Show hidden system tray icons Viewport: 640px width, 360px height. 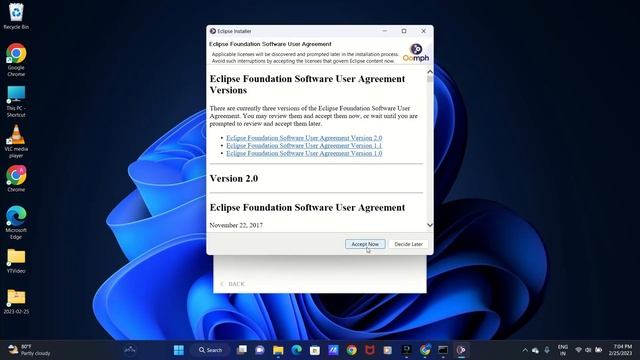[525, 350]
